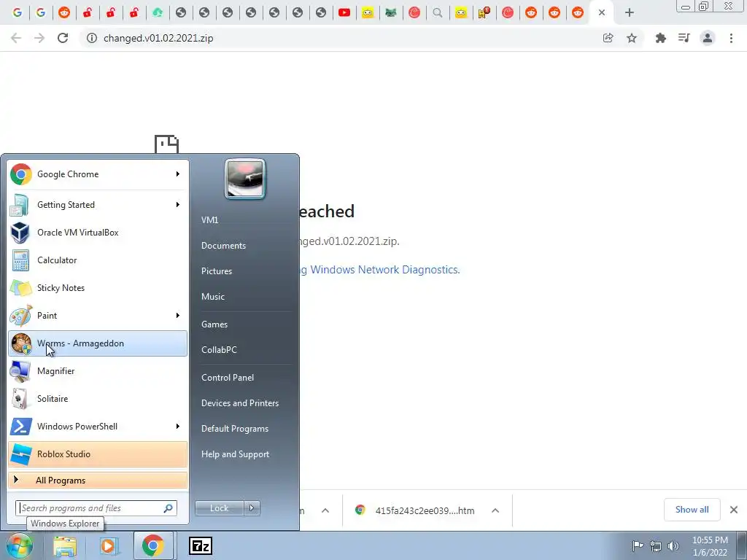Click Chrome's back navigation arrow
The image size is (747, 560).
coord(16,38)
